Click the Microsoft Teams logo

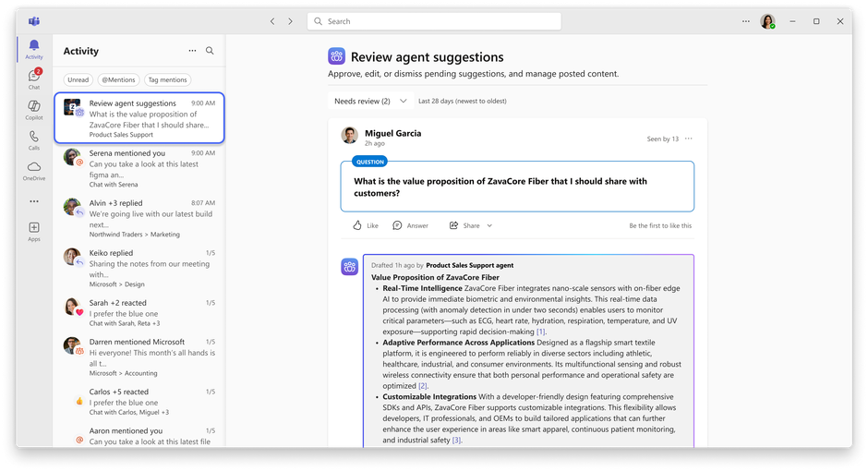[34, 21]
